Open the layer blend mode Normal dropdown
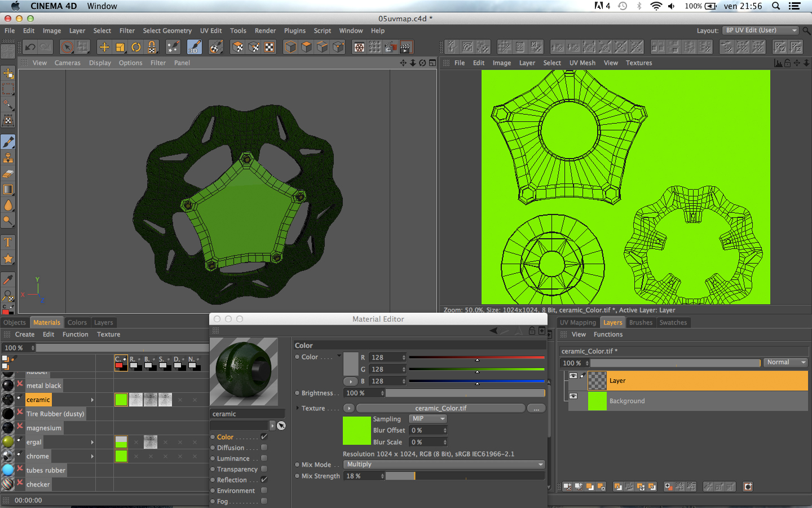 tap(786, 362)
